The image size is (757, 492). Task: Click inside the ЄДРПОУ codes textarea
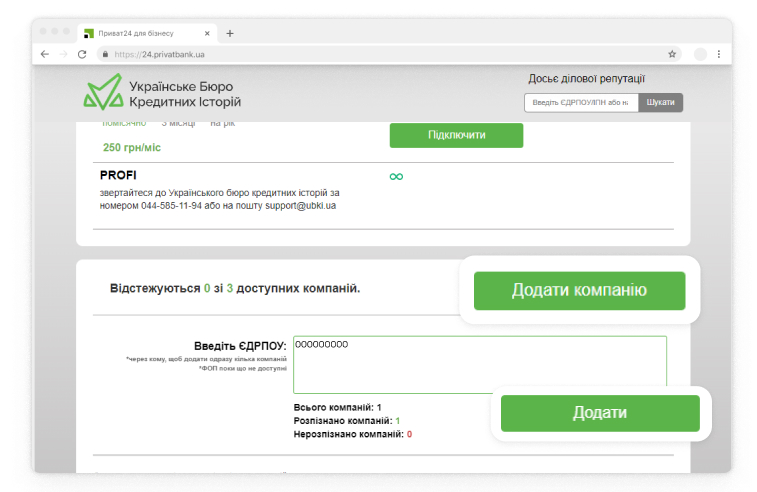pyautogui.click(x=479, y=364)
